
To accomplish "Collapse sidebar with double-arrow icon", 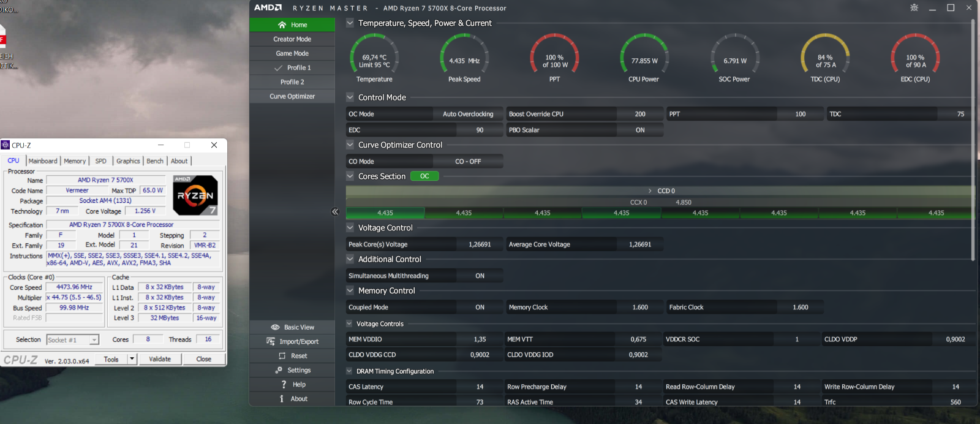I will (335, 212).
